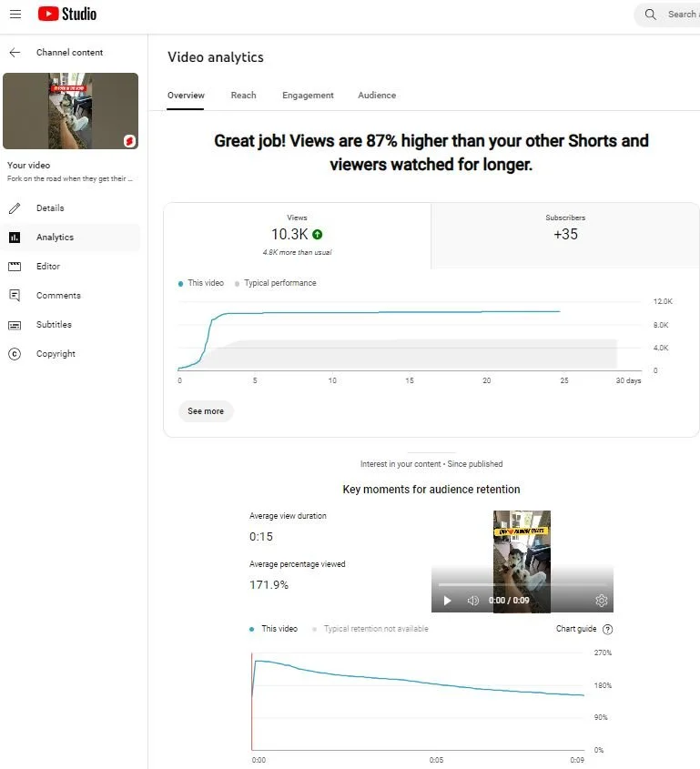Mute the preview video volume

(472, 601)
